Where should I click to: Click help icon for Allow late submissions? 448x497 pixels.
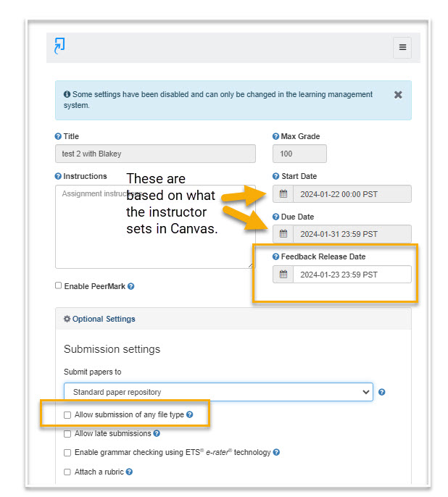[x=157, y=434]
